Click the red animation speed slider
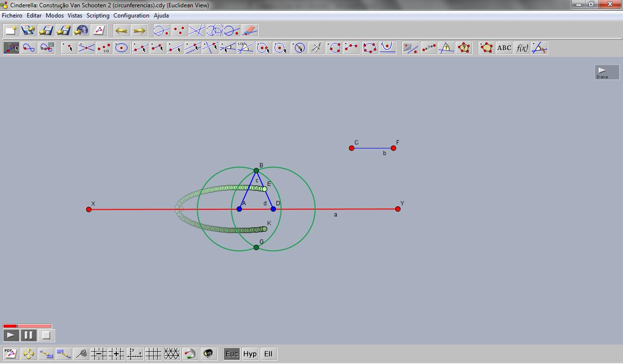The height and width of the screenshot is (364, 623). pyautogui.click(x=27, y=326)
